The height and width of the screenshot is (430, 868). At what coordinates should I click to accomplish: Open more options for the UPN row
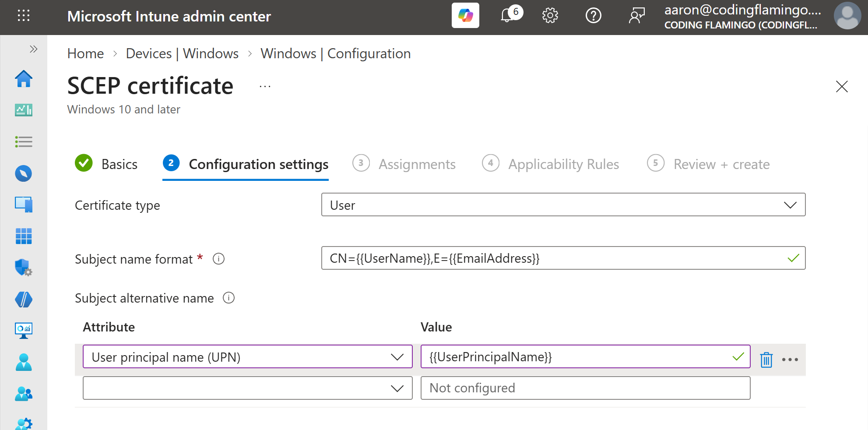[790, 360]
